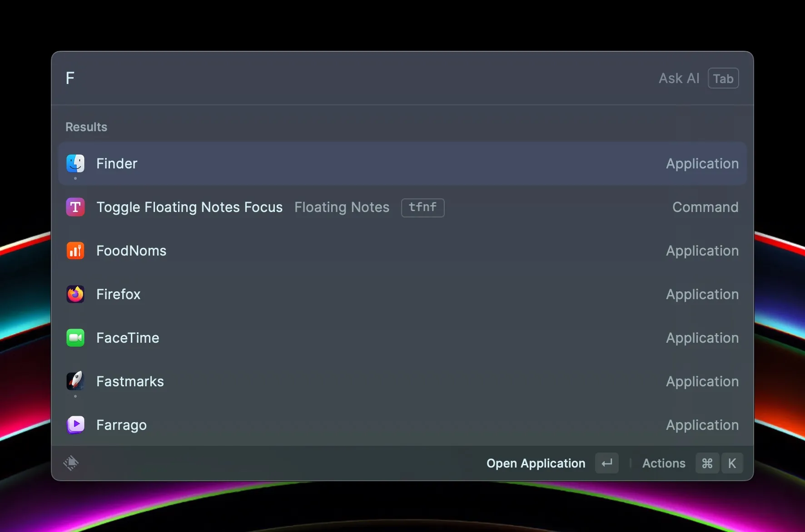Click the green FaceTime camera icon

tap(75, 338)
